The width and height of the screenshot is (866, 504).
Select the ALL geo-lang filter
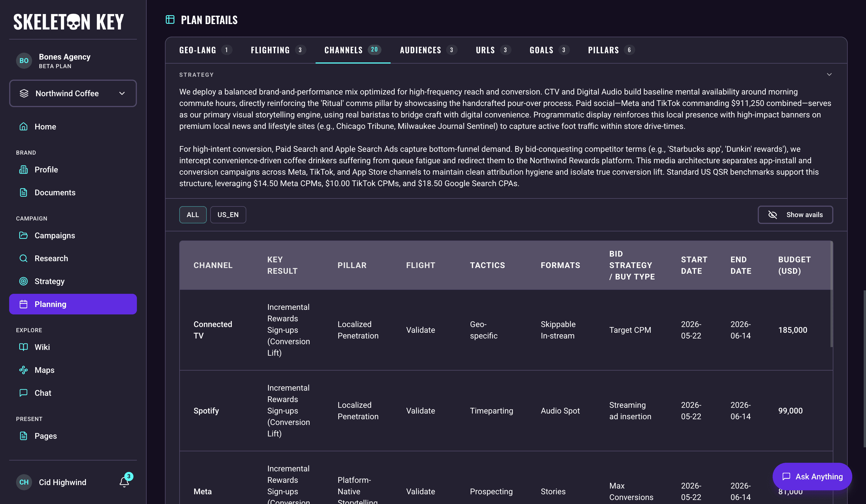(x=193, y=215)
